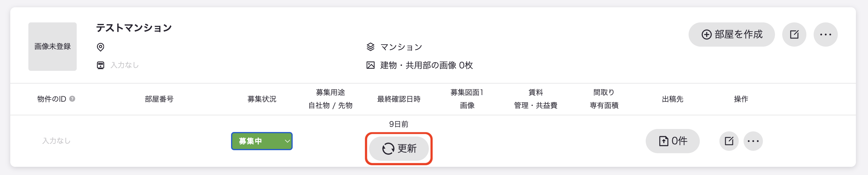Click help icon next to 物件のID
This screenshot has height=175, width=868.
point(72,99)
